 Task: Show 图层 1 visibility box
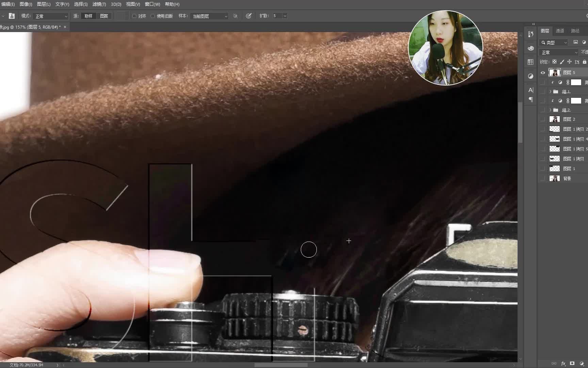(x=543, y=169)
